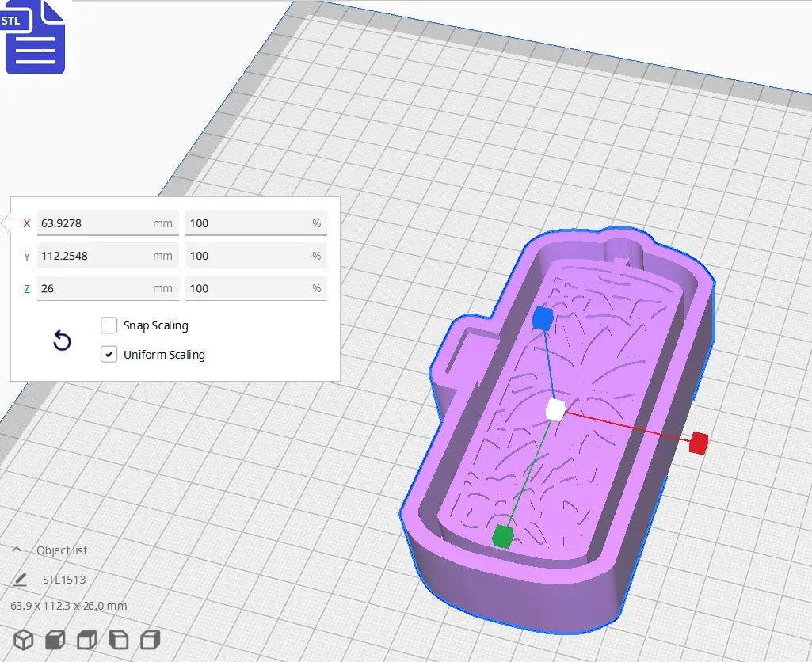Click the reset scale arrow icon
Image resolution: width=812 pixels, height=662 pixels.
coord(62,340)
